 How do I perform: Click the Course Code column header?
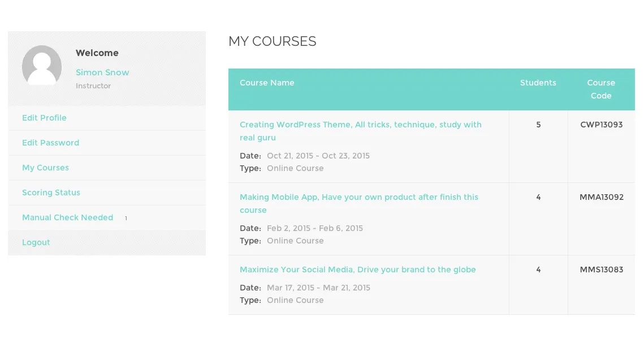[600, 89]
